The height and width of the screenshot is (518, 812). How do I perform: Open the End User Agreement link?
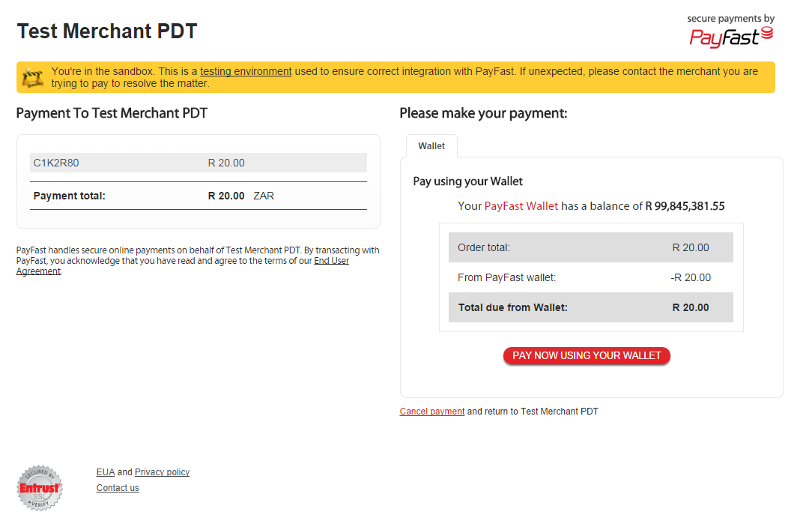tap(182, 265)
